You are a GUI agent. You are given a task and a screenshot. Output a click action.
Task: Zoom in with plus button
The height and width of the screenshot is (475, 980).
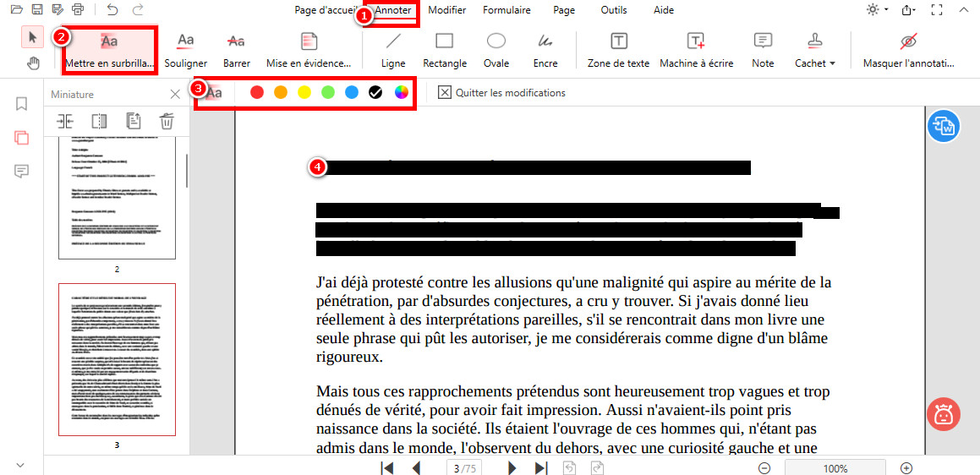pos(907,468)
